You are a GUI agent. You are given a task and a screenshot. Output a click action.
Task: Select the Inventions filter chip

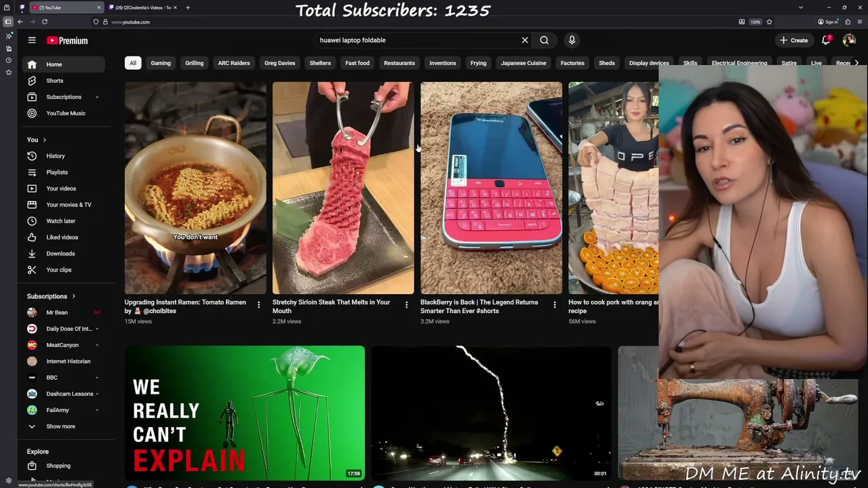443,63
